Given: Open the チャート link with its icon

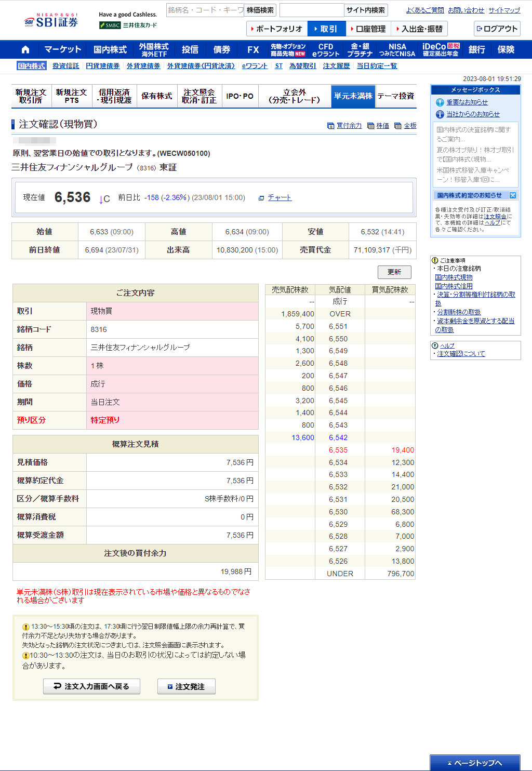Looking at the screenshot, I should click(275, 198).
